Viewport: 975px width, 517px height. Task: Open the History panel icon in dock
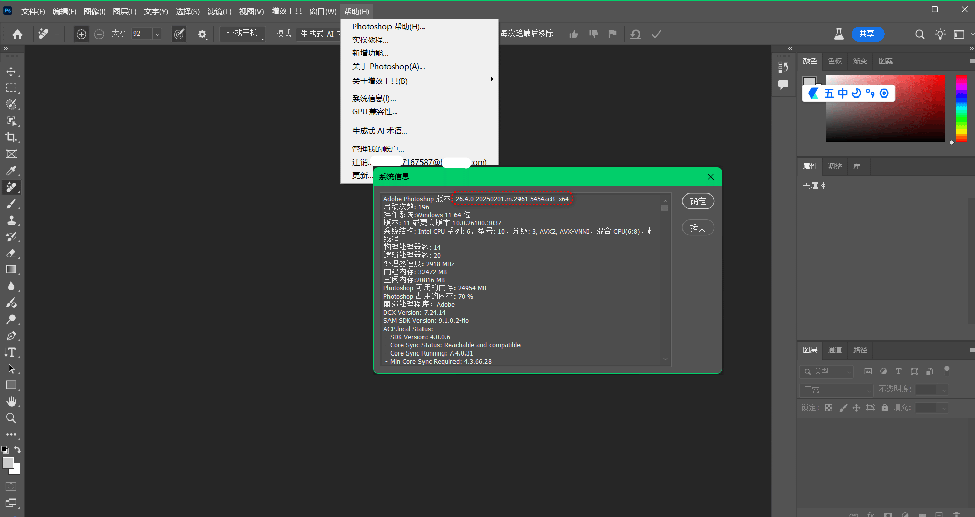point(783,67)
